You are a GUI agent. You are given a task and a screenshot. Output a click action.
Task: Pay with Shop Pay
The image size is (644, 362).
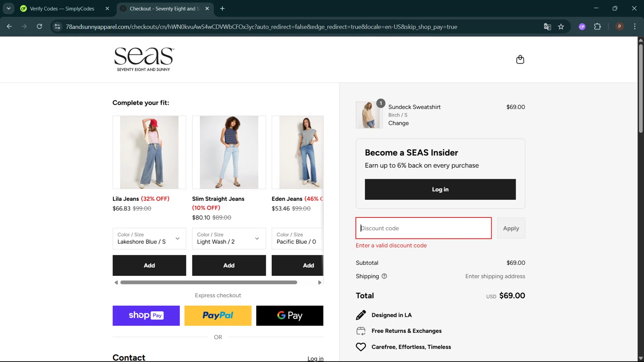click(146, 316)
